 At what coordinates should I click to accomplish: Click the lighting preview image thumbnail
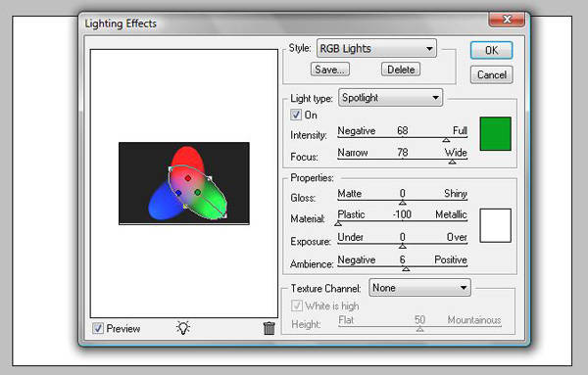click(184, 183)
